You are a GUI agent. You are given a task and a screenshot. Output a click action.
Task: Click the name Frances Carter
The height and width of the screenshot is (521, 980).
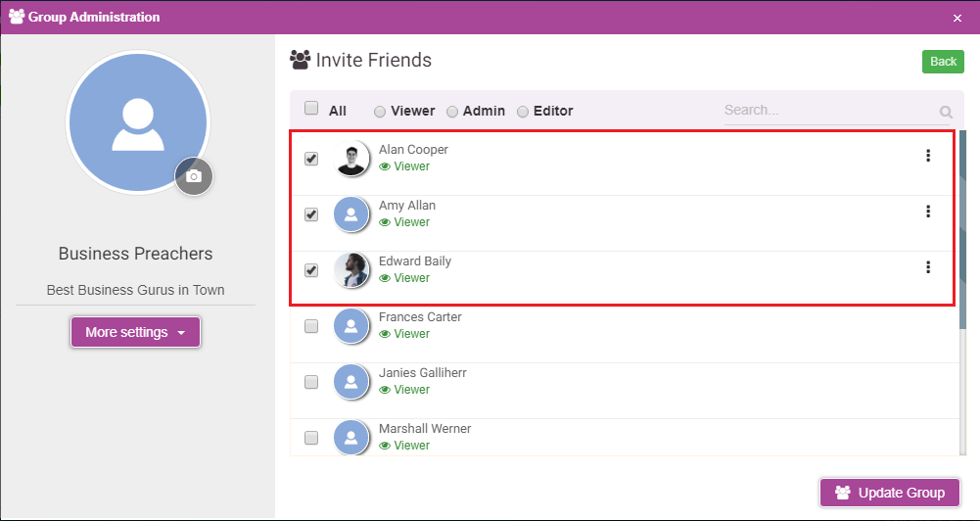coord(420,317)
